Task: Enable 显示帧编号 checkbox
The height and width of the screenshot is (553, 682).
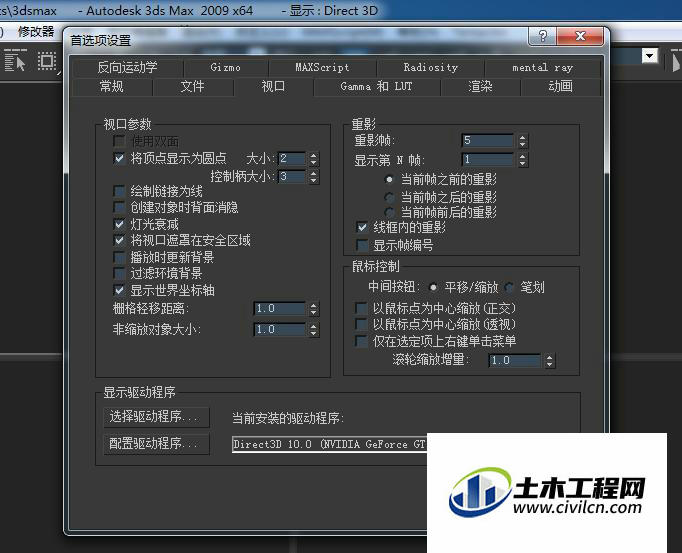Action: tap(361, 245)
